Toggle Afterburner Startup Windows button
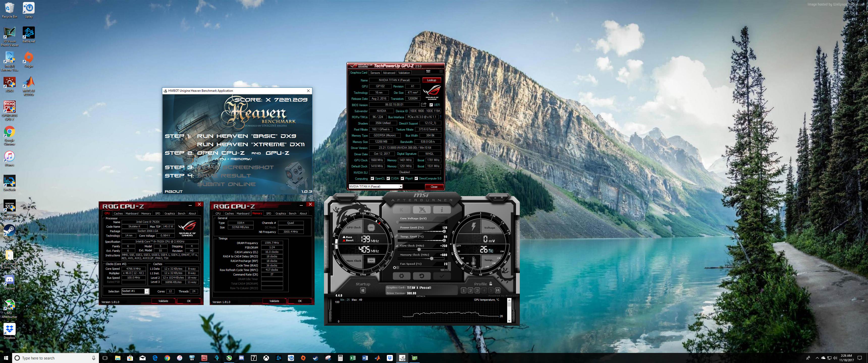868x363 pixels. coord(363,290)
